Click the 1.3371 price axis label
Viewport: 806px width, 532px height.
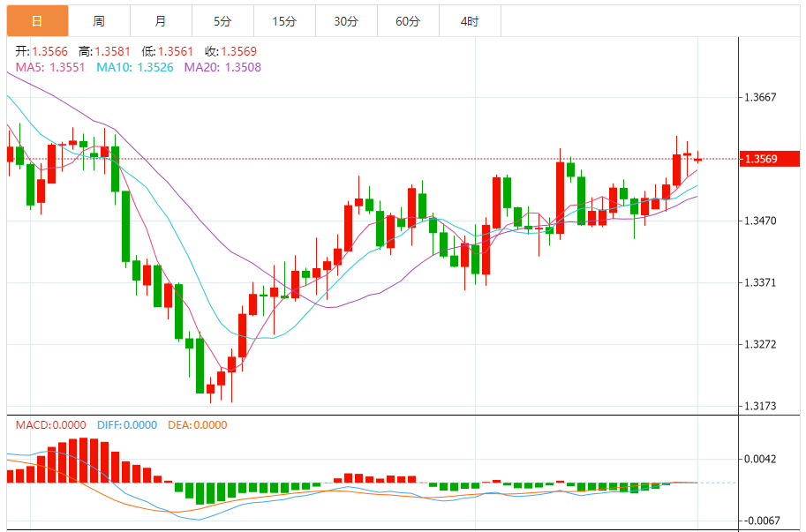pos(760,282)
